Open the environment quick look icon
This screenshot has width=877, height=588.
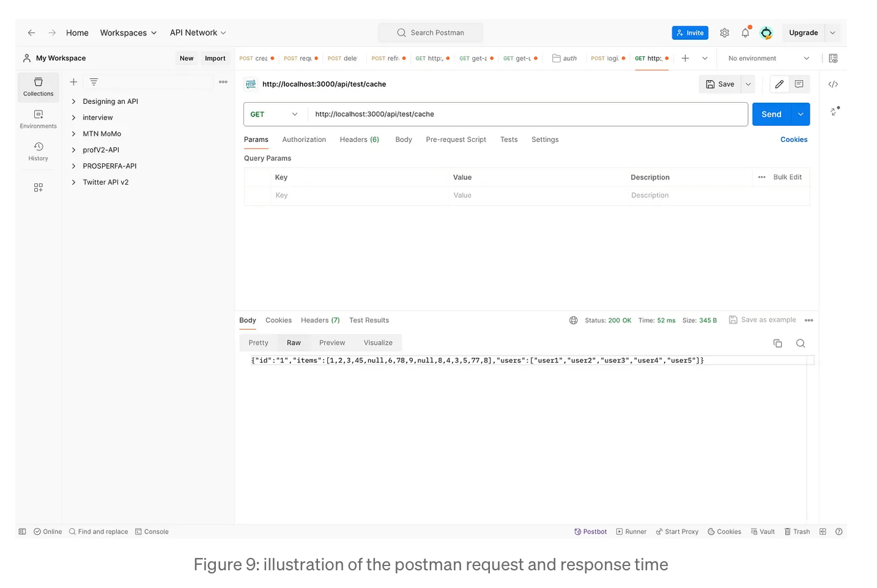pos(833,59)
